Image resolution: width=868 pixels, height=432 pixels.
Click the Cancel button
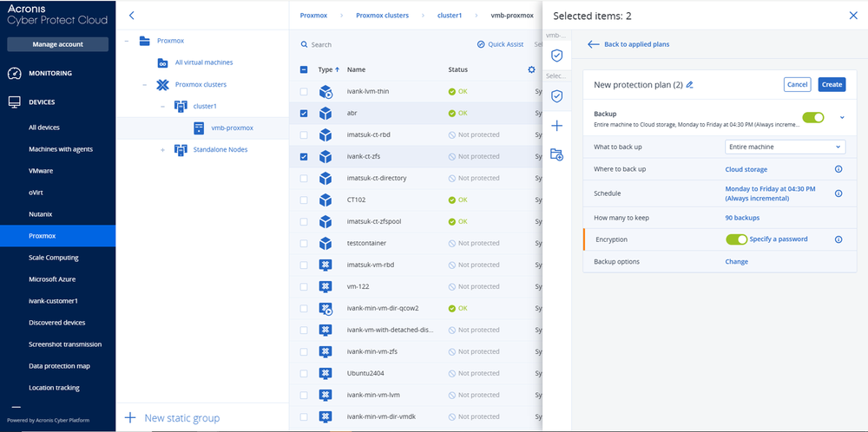(x=797, y=85)
